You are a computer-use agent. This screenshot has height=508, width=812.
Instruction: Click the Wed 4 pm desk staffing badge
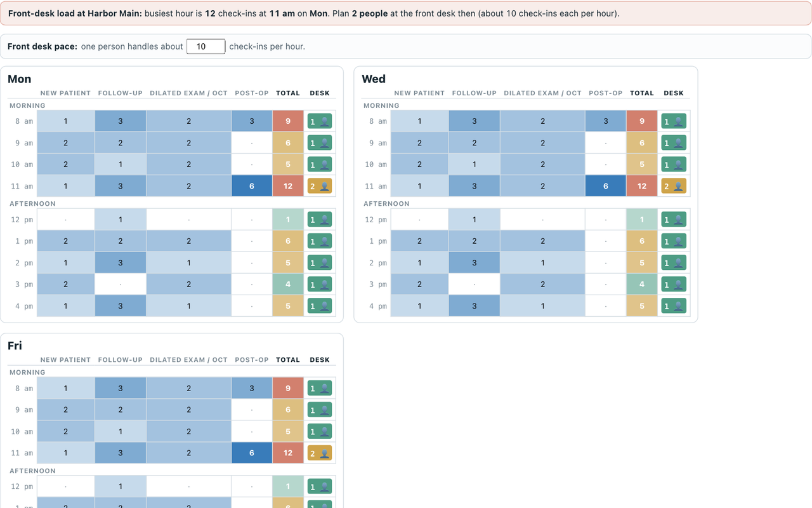pyautogui.click(x=674, y=306)
